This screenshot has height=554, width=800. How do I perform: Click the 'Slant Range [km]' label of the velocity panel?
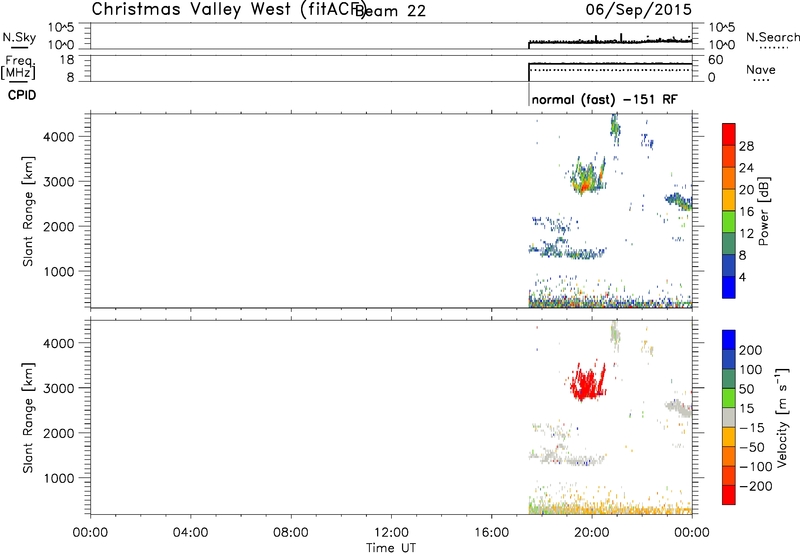pyautogui.click(x=28, y=418)
